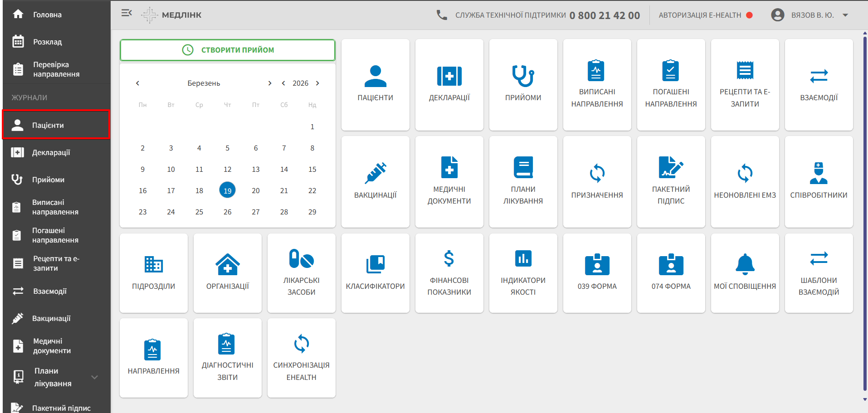Viewport: 868px width, 413px height.
Task: Open the Організації house tile
Action: 227,272
